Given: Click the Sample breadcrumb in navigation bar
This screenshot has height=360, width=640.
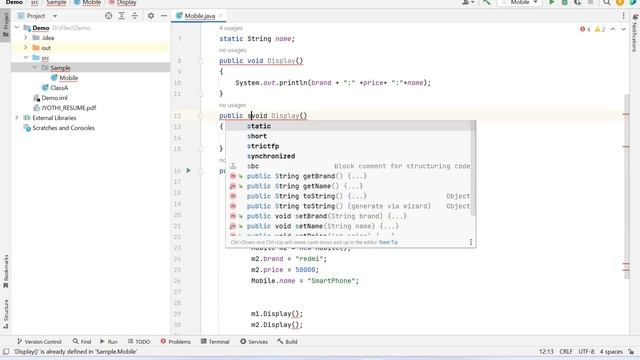Looking at the screenshot, I should (x=56, y=2).
